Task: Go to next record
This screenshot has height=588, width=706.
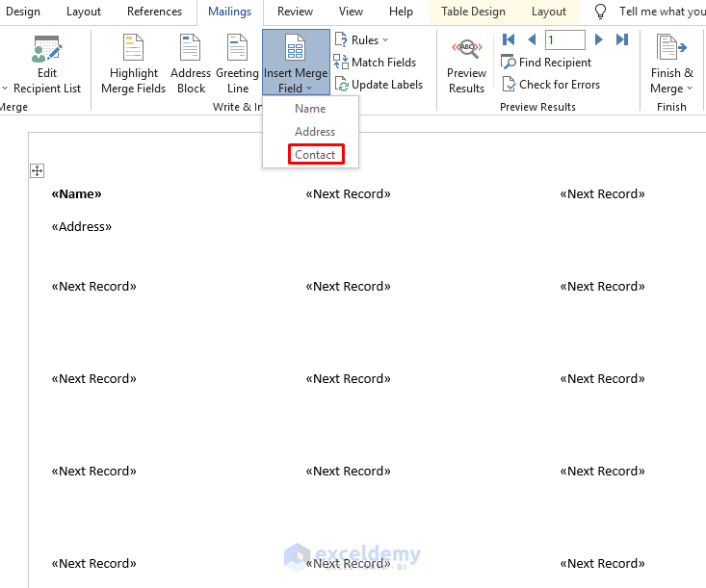Action: (598, 39)
